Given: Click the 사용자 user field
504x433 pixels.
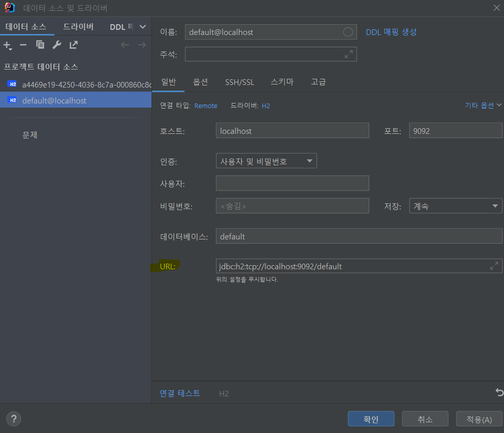Looking at the screenshot, I should (292, 183).
